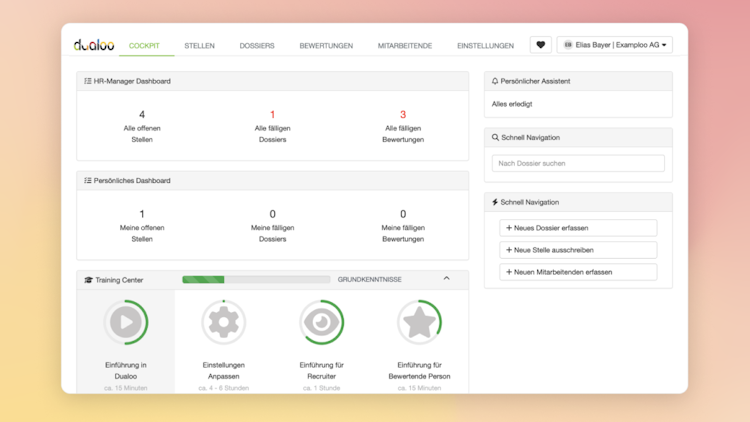Click the Alles erledigt text
Viewport: 750px width, 422px height.
click(x=512, y=104)
